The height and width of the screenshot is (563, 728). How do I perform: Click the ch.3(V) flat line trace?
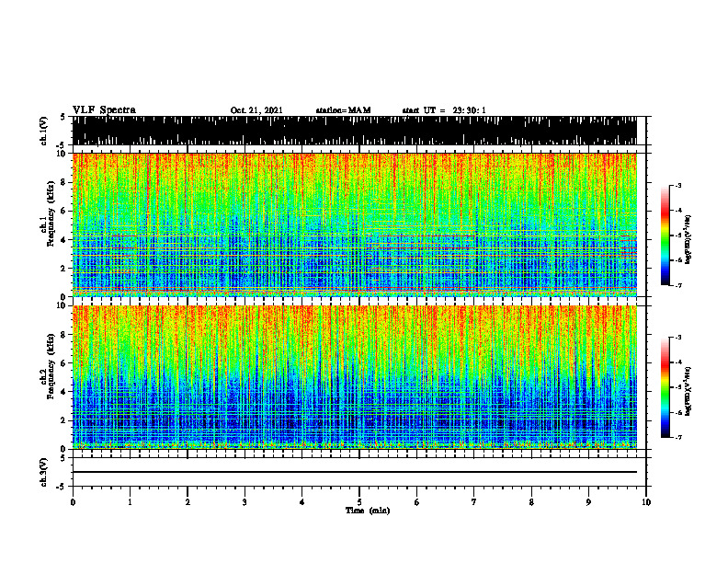[x=355, y=472]
